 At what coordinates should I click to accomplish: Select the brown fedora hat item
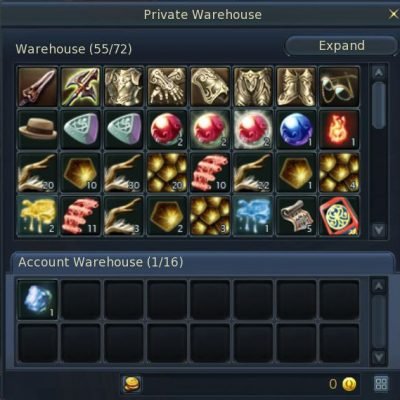(x=37, y=130)
